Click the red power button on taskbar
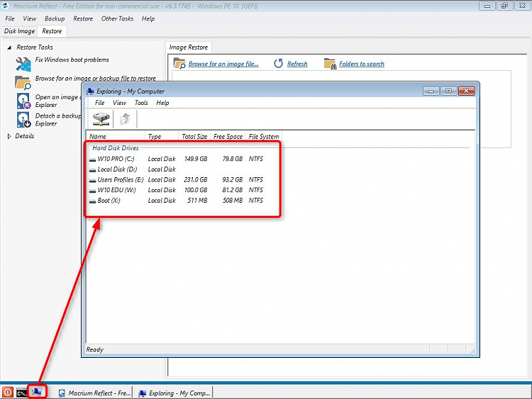Image resolution: width=532 pixels, height=399 pixels. click(x=8, y=393)
